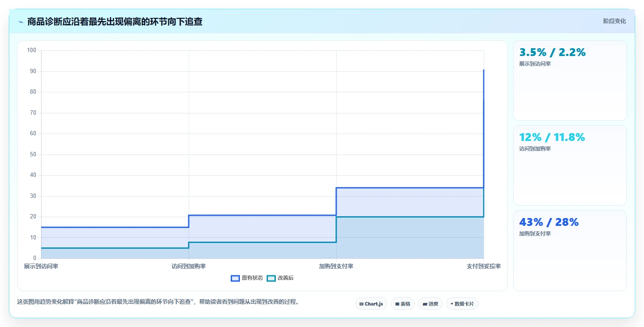Click the 访问到加购率 x-axis label

coord(189,266)
